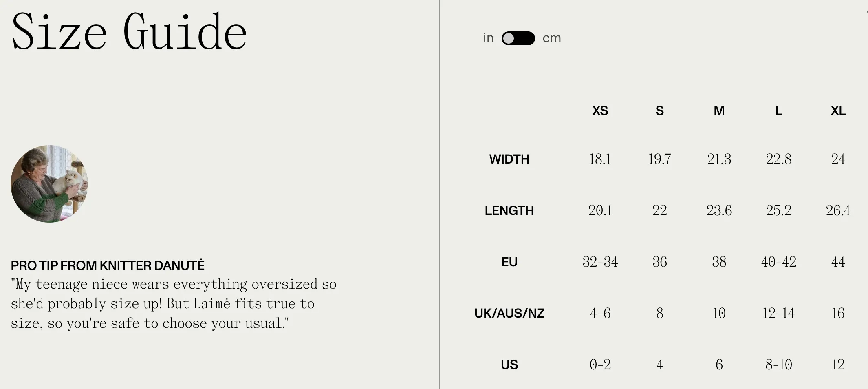Click the EU row label

pos(509,262)
